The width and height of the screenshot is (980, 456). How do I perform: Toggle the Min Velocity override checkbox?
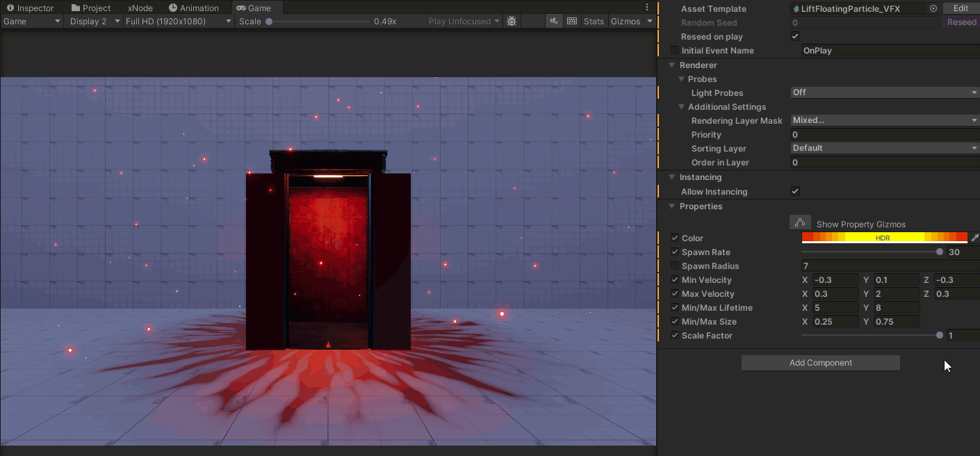pos(675,279)
